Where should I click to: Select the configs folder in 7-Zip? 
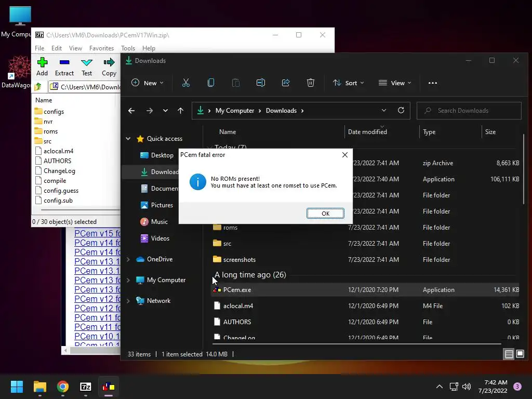[x=49, y=111]
